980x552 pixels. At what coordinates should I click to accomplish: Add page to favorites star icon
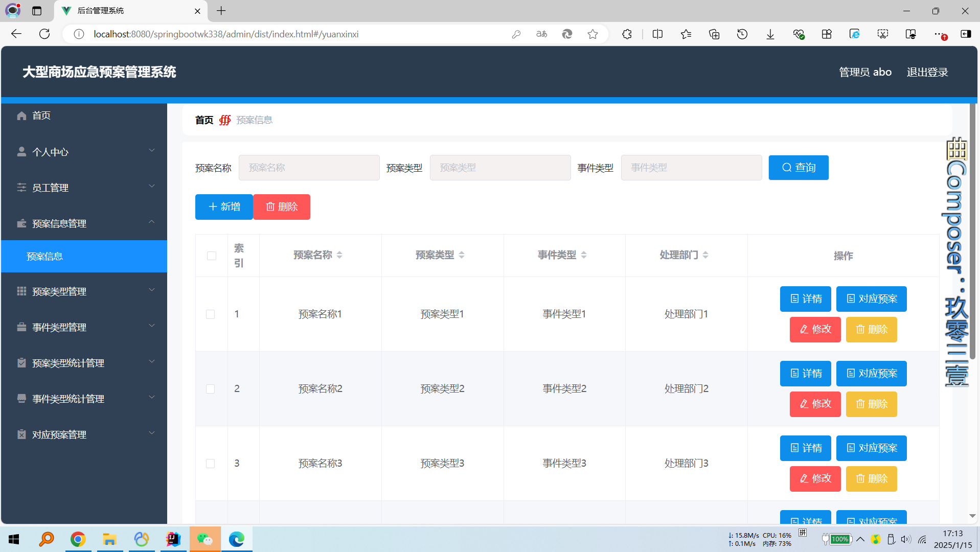[592, 34]
